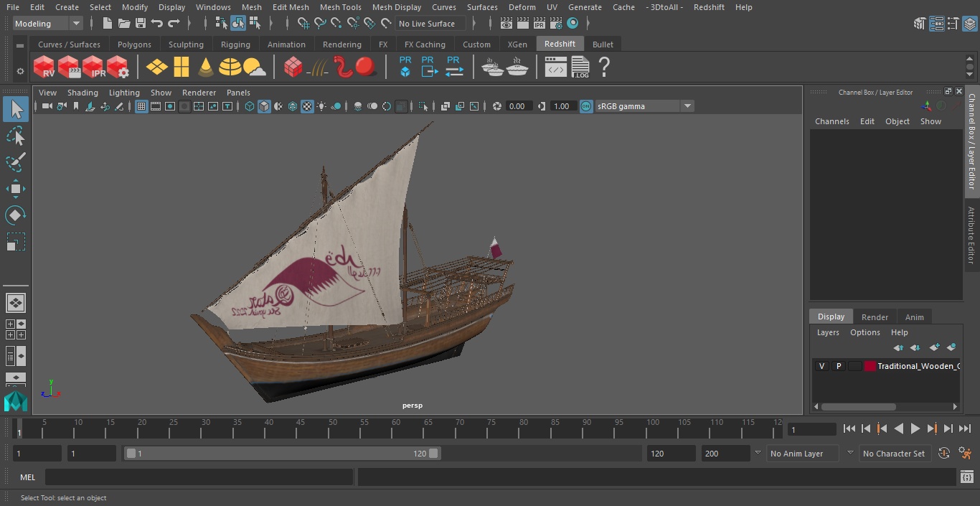
Task: Toggle textured display in viewport toolbar
Action: click(307, 106)
